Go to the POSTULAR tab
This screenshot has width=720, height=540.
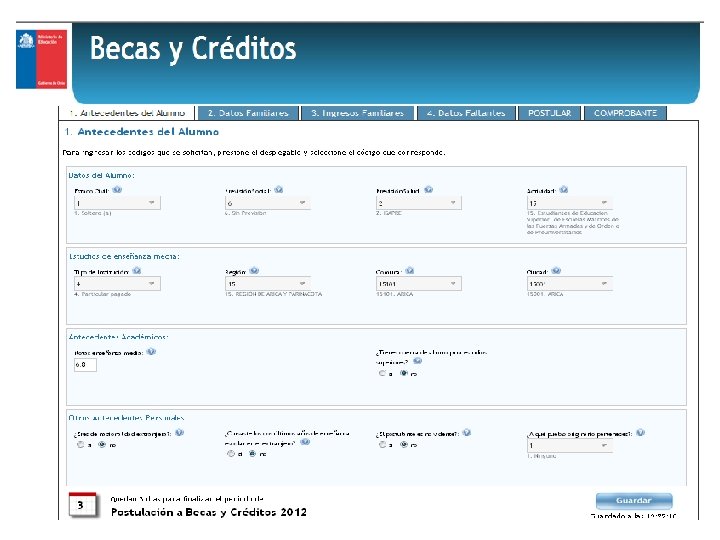pyautogui.click(x=550, y=113)
